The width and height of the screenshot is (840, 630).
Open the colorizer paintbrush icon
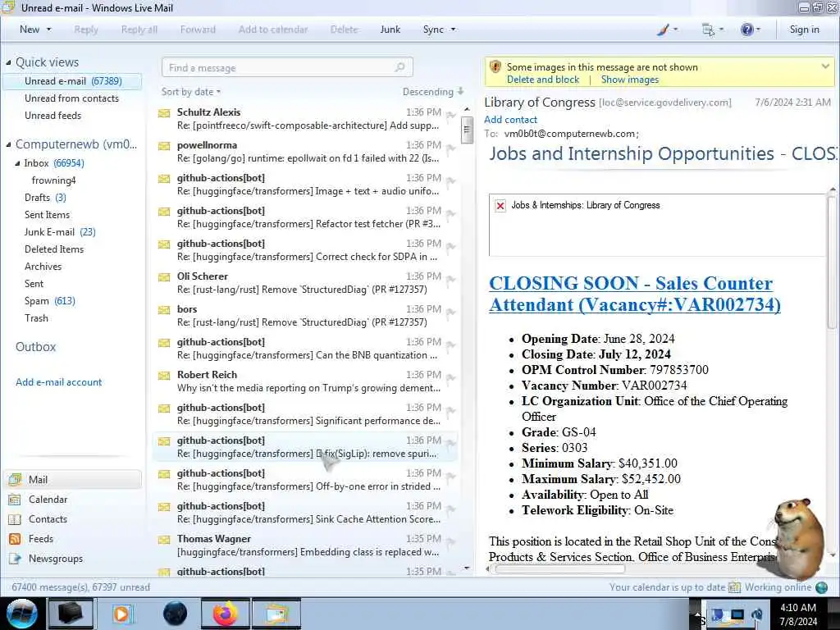663,30
